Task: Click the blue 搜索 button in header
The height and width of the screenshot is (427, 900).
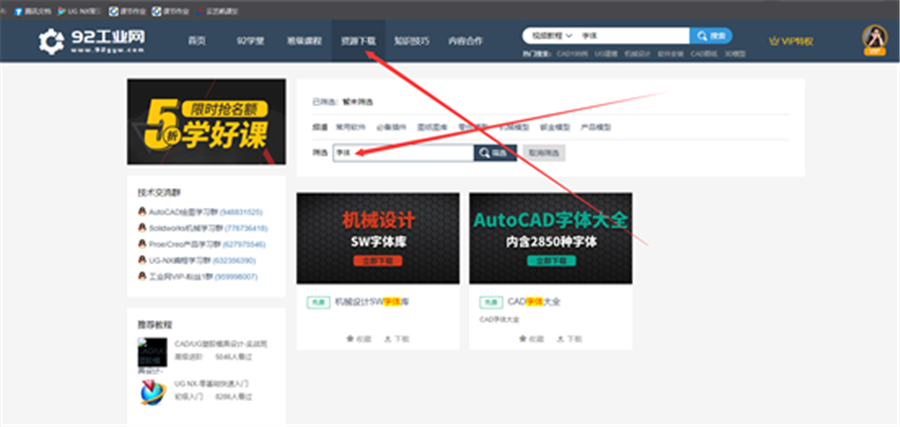Action: [x=711, y=36]
